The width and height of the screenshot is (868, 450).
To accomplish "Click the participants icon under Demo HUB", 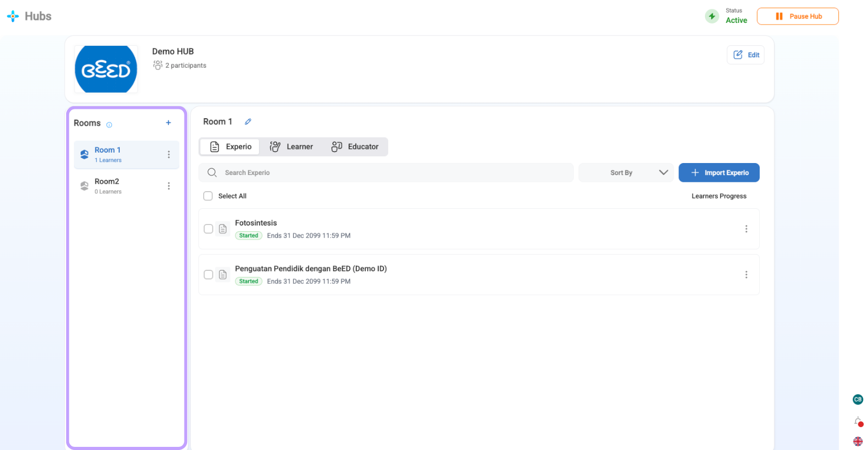I will (158, 65).
